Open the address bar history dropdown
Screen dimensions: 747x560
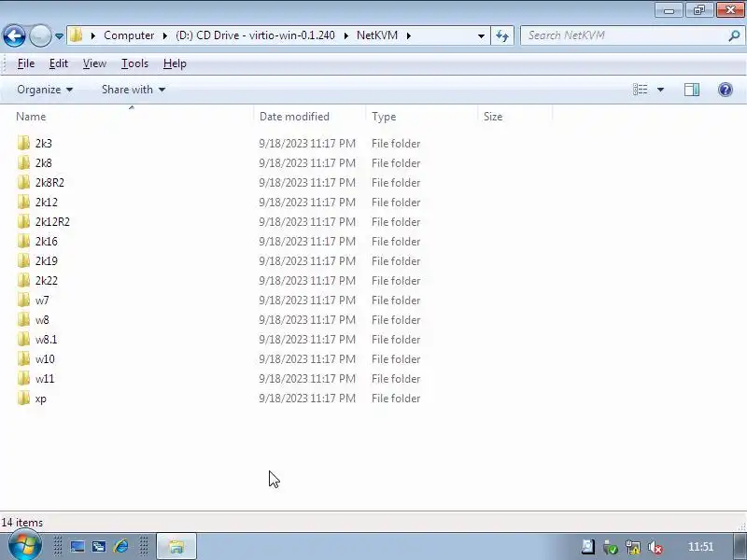click(481, 35)
